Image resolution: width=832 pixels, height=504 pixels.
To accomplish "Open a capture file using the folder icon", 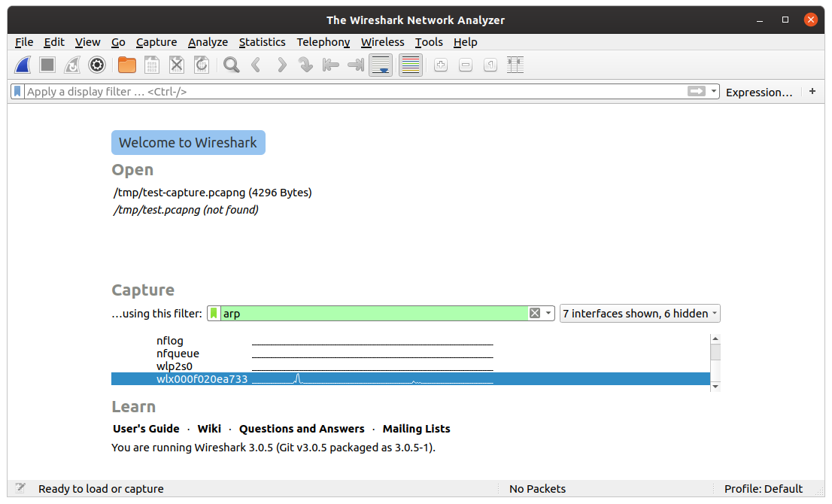I will (126, 65).
